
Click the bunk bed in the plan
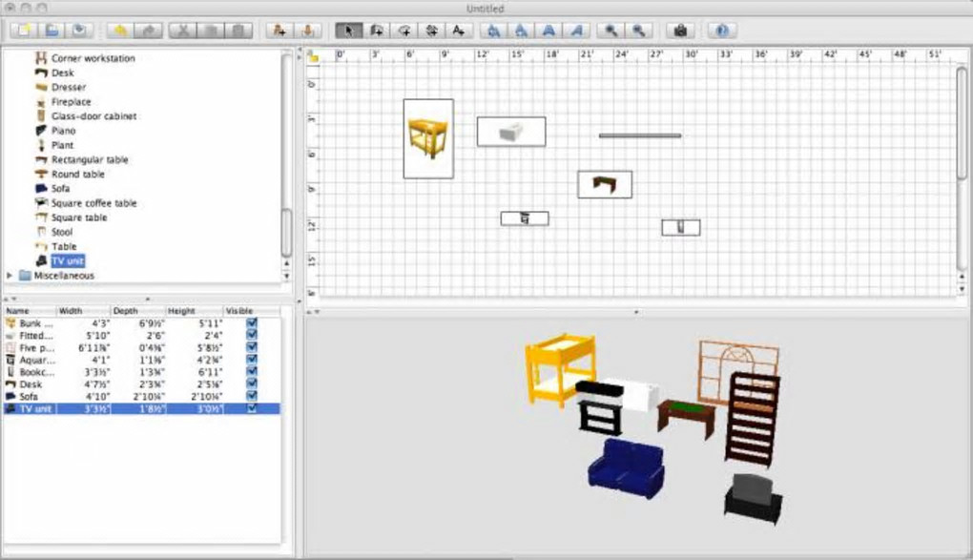click(x=428, y=138)
